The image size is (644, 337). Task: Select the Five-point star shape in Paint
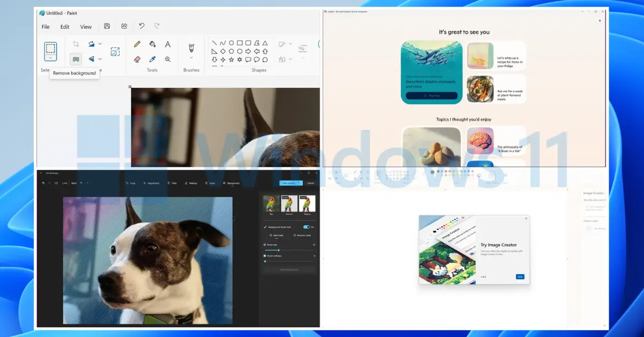point(231,60)
